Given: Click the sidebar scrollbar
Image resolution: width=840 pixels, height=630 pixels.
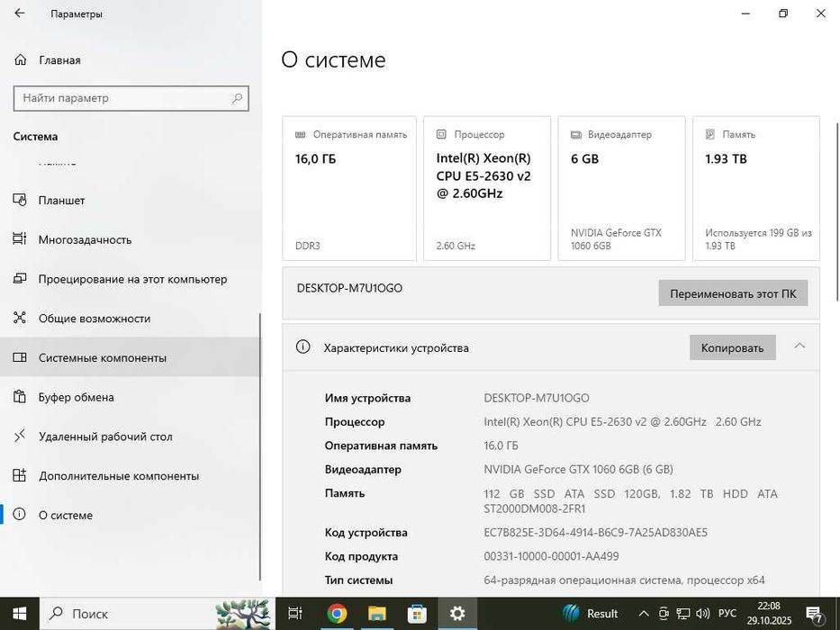Looking at the screenshot, I should [x=260, y=446].
